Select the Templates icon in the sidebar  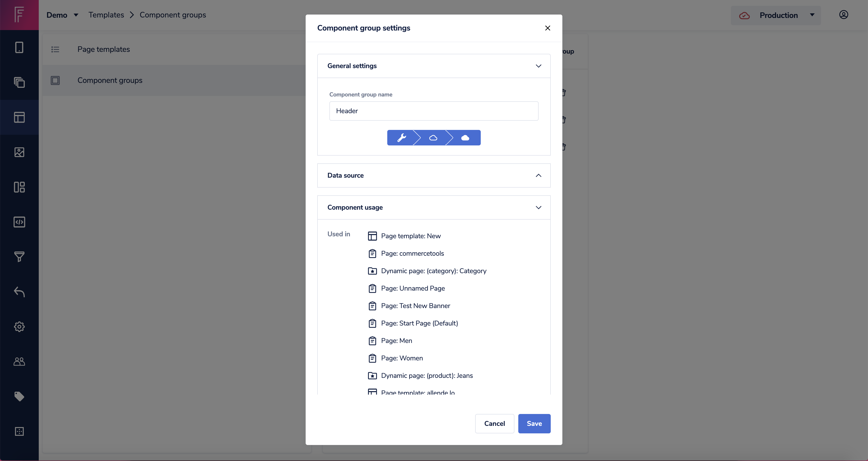click(19, 117)
